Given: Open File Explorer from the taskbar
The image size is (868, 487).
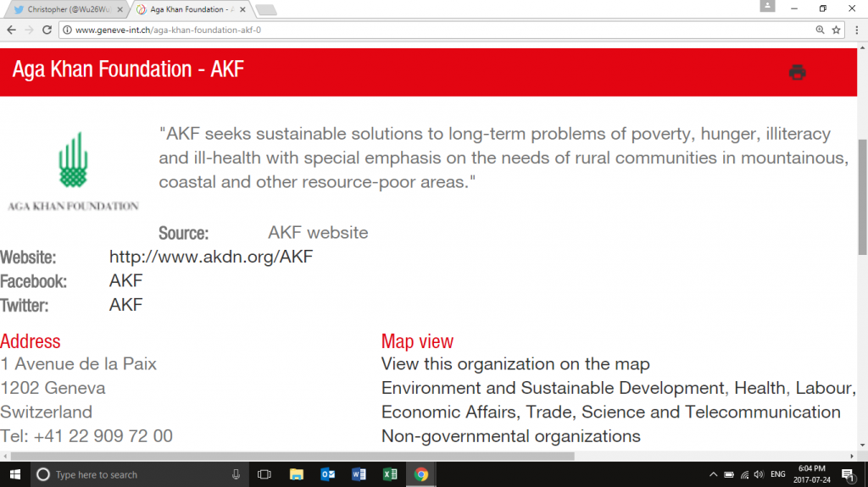Looking at the screenshot, I should 296,474.
